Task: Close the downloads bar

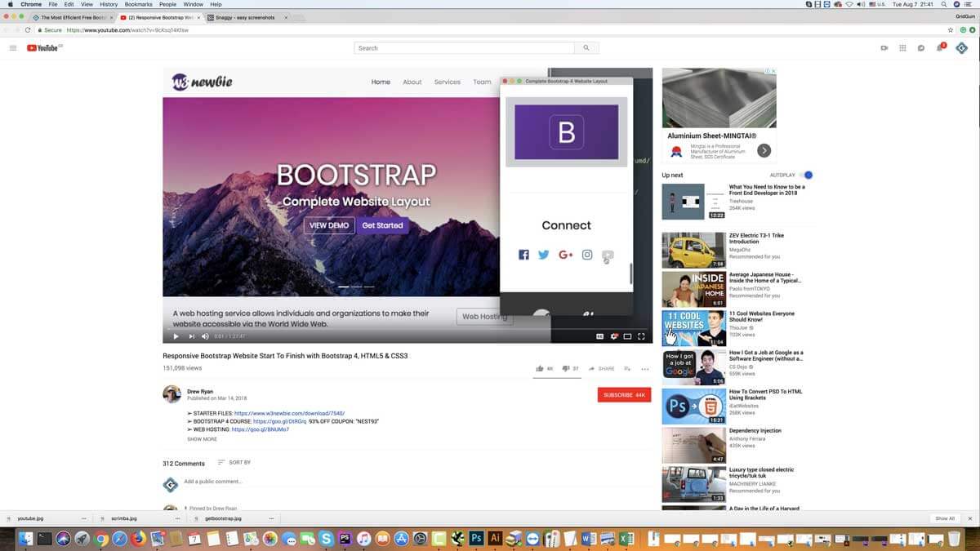Action: 969,518
